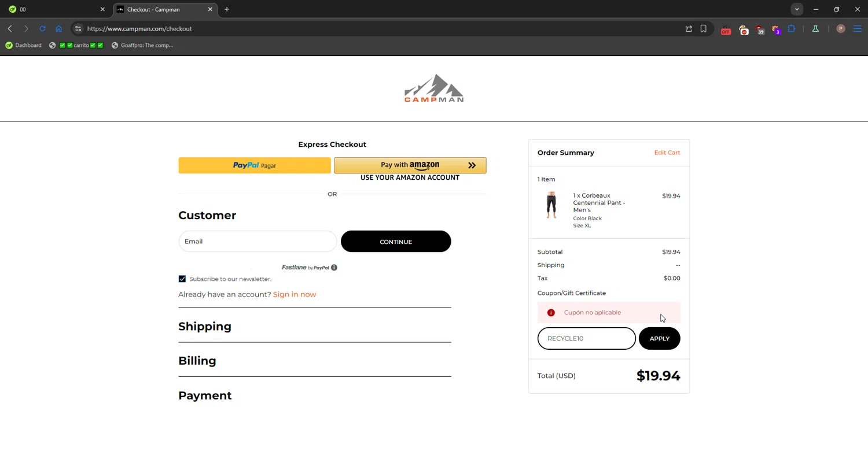Click the share page icon in address bar
868x470 pixels.
point(689,28)
